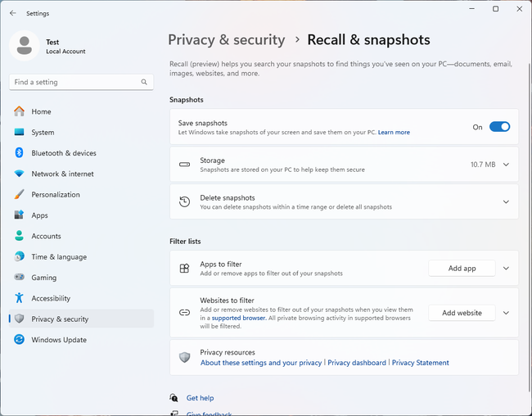
Task: Click the back arrow in title bar
Action: [12, 13]
